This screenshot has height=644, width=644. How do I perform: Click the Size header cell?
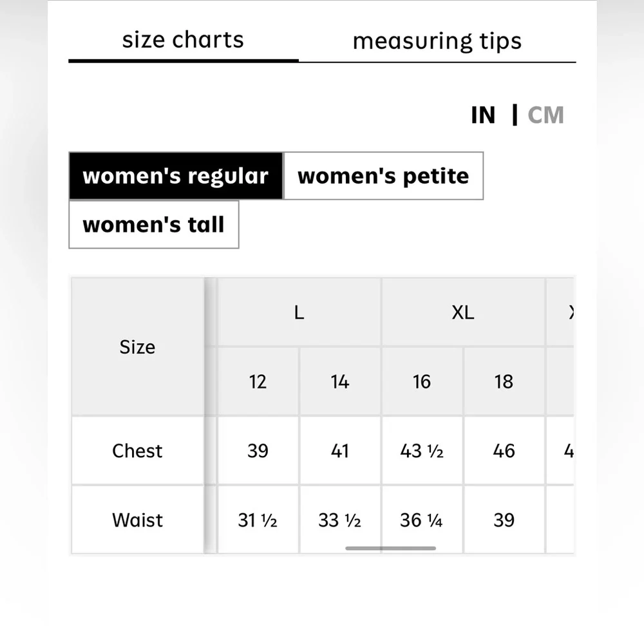point(137,347)
